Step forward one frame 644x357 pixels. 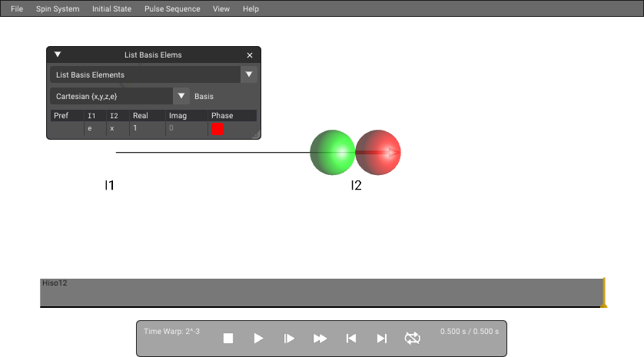point(289,338)
